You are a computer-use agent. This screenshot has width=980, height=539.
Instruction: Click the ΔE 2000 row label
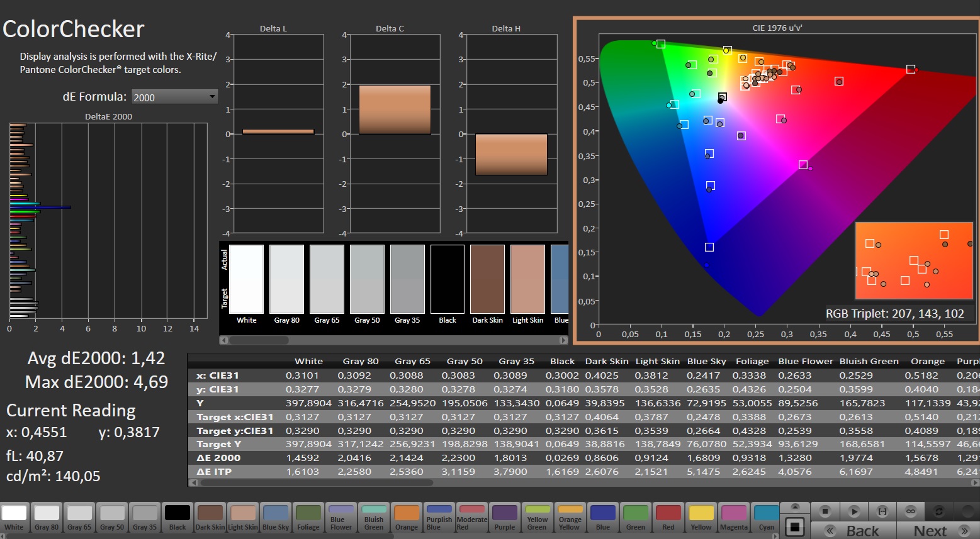(218, 458)
